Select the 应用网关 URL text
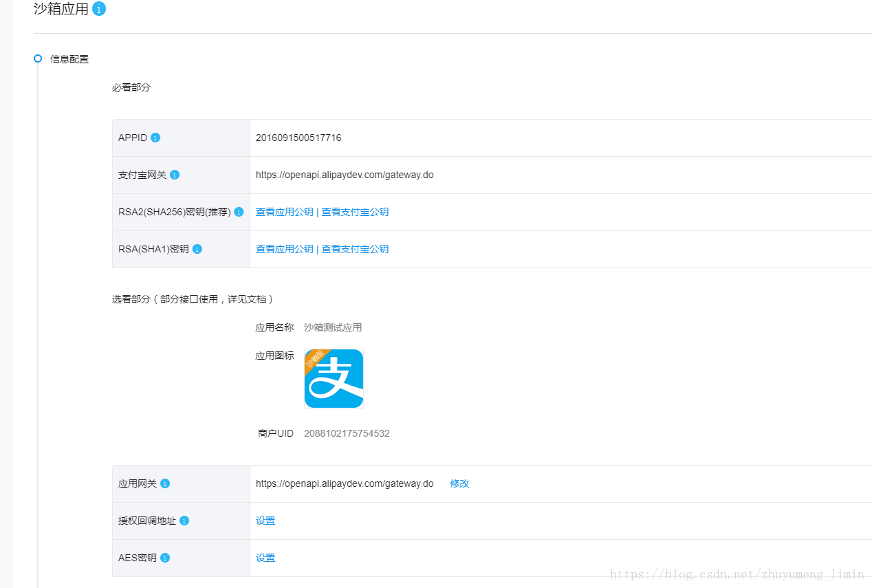Viewport: 872px width, 588px height. 345,483
